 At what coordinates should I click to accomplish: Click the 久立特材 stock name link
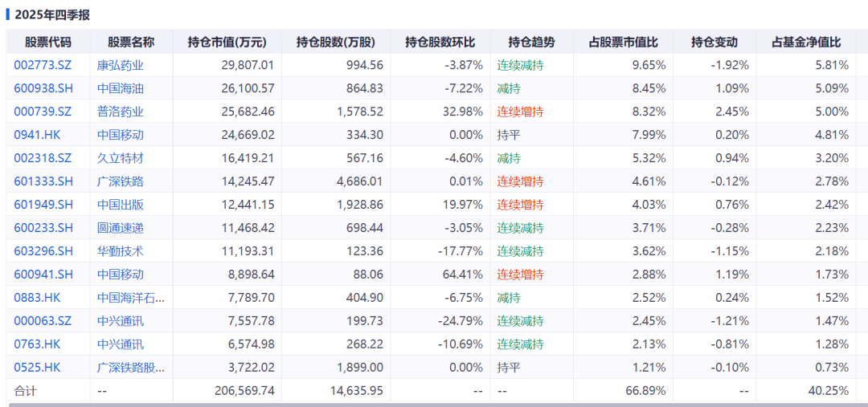click(120, 158)
